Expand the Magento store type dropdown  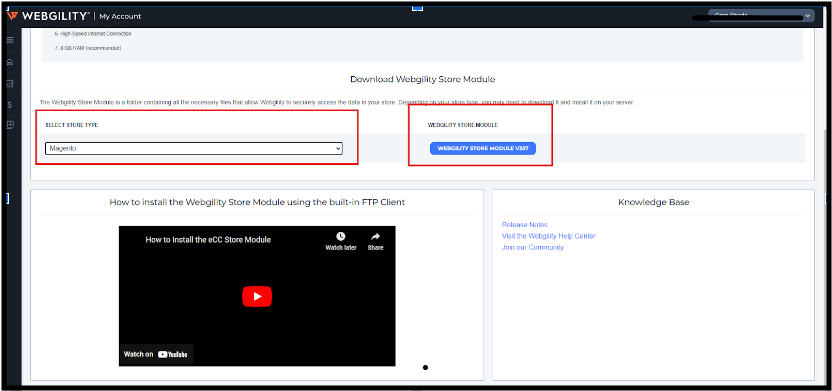pos(194,149)
